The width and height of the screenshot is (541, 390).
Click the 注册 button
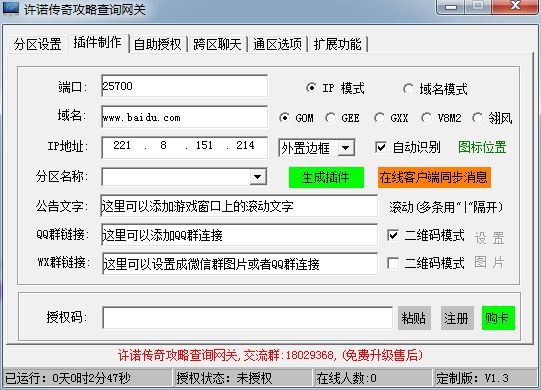click(x=457, y=318)
